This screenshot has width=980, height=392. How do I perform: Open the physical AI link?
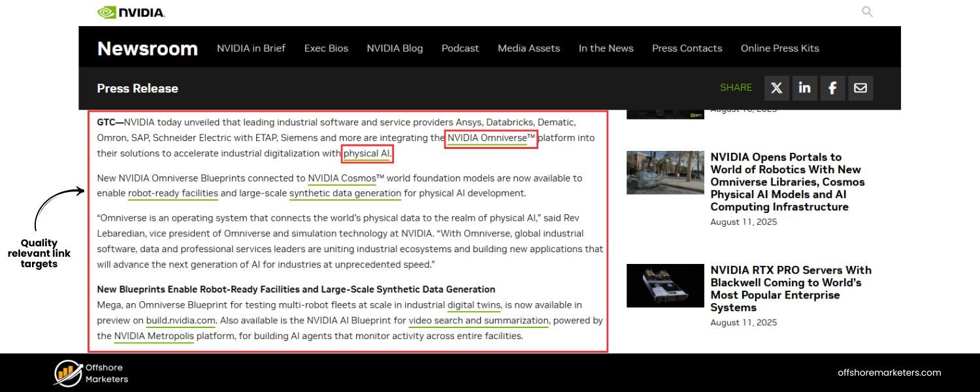tap(367, 154)
